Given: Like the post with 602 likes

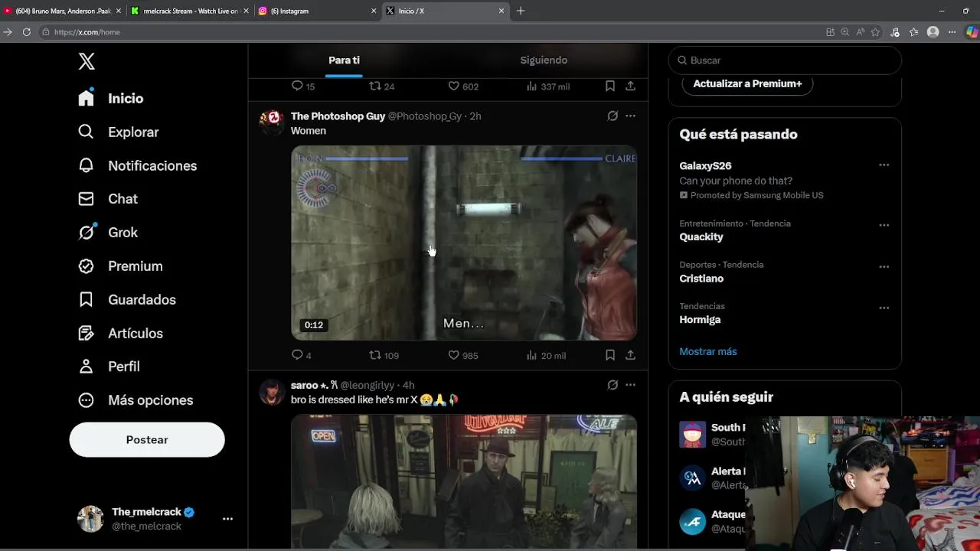Looking at the screenshot, I should (463, 86).
